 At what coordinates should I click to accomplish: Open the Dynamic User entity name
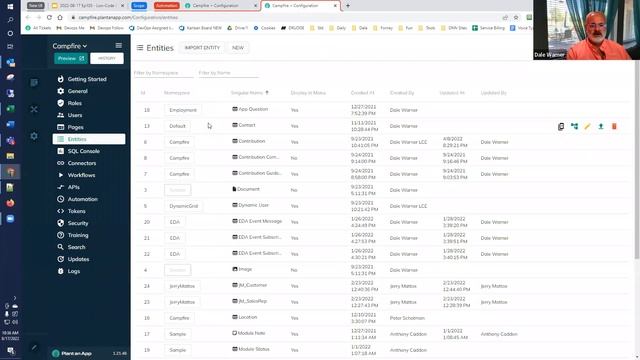point(253,205)
